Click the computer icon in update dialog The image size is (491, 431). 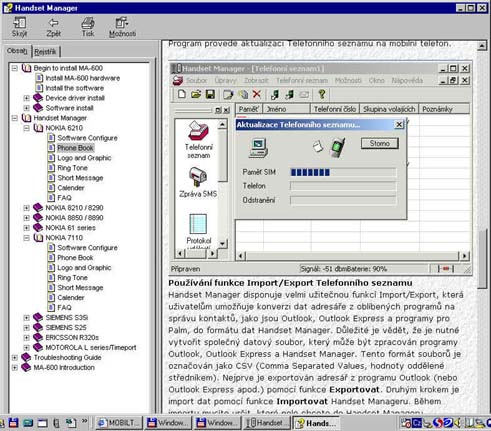pyautogui.click(x=259, y=148)
